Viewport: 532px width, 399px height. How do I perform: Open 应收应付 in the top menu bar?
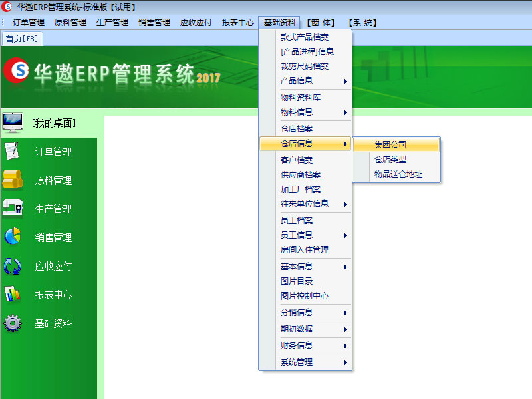196,23
